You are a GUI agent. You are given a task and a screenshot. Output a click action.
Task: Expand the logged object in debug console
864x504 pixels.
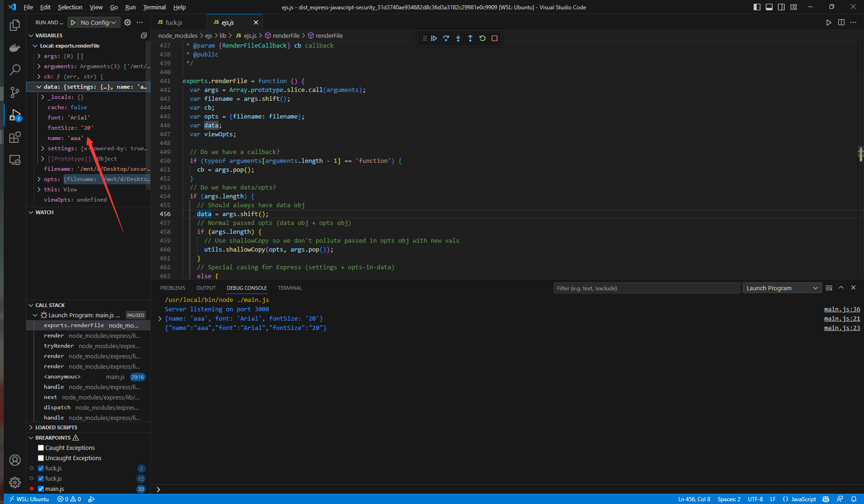[160, 319]
